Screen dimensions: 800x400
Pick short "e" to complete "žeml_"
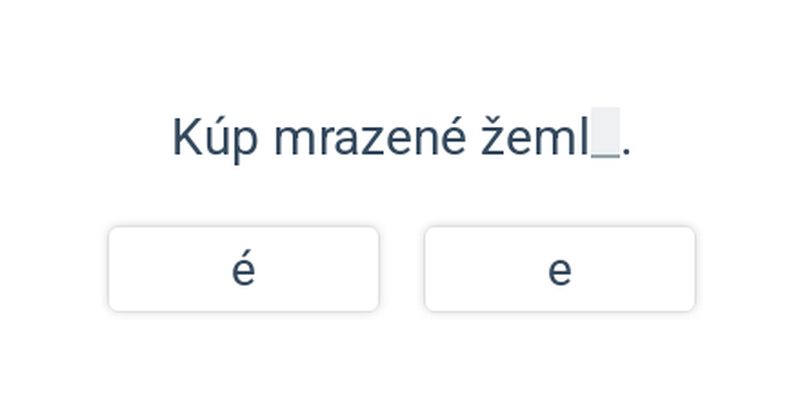pyautogui.click(x=559, y=269)
